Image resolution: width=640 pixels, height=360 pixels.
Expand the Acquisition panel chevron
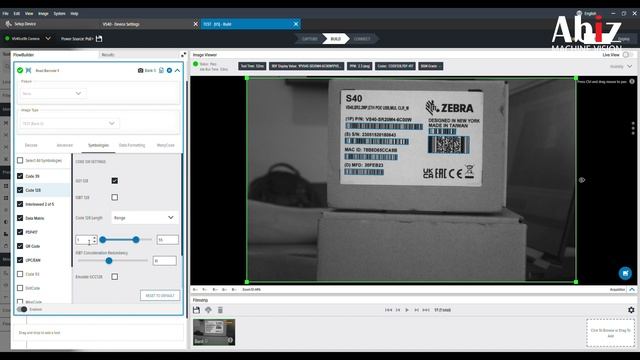[x=632, y=289]
